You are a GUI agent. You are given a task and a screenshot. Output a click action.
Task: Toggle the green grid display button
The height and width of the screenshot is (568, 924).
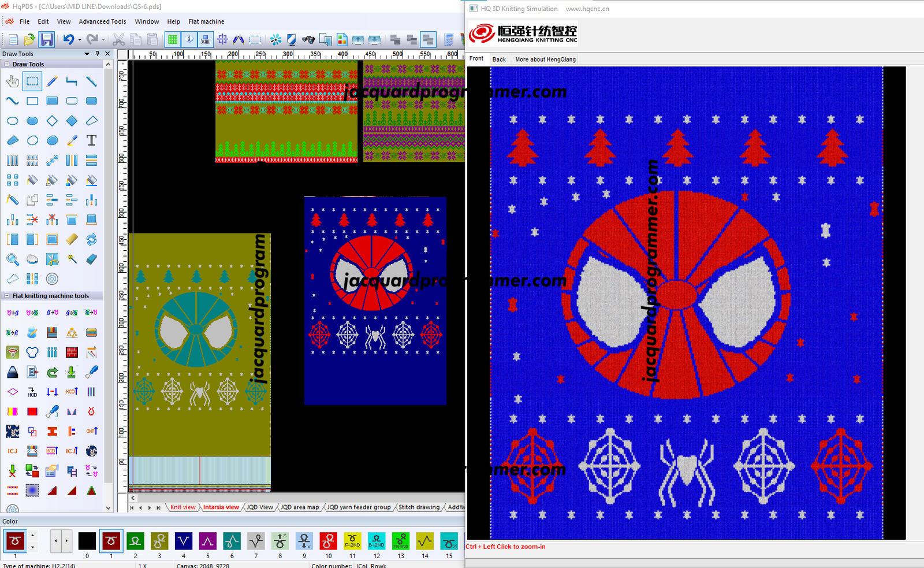pyautogui.click(x=172, y=39)
